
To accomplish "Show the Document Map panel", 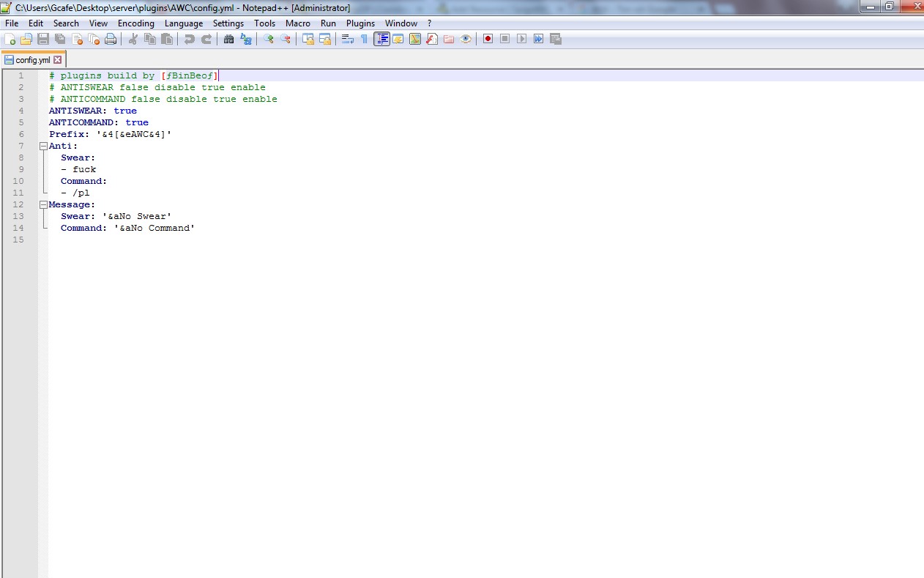I will coord(415,39).
